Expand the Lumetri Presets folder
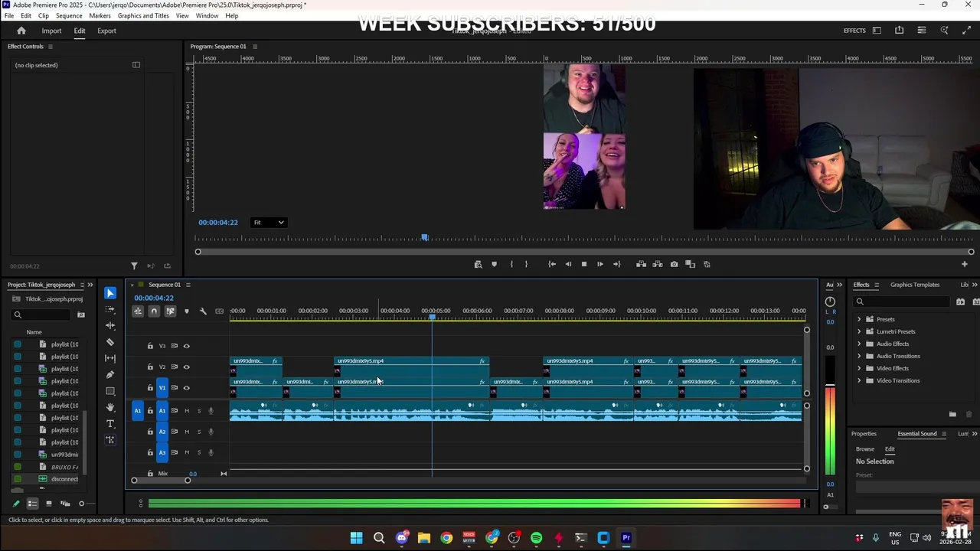Image resolution: width=980 pixels, height=551 pixels. click(859, 331)
